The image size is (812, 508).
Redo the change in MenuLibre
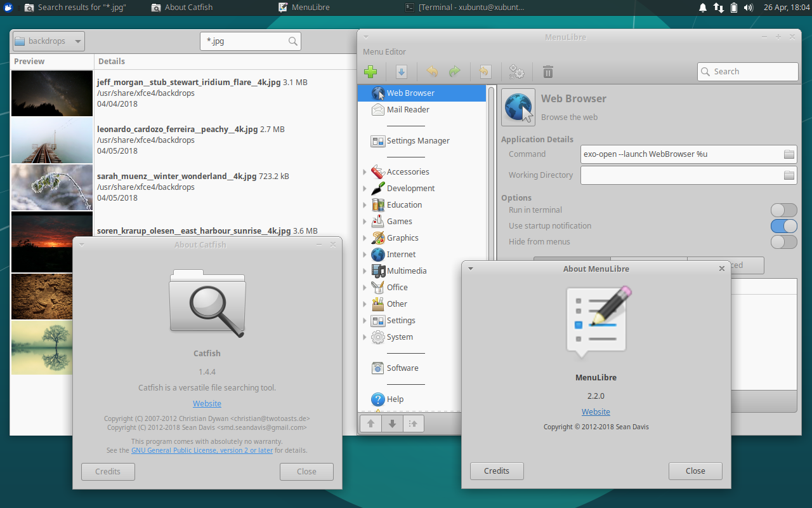pos(455,72)
